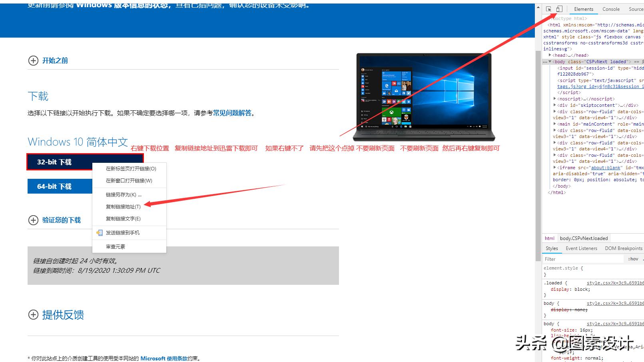This screenshot has height=362, width=644.
Task: Select the closing /body tag line
Action: [x=561, y=186]
